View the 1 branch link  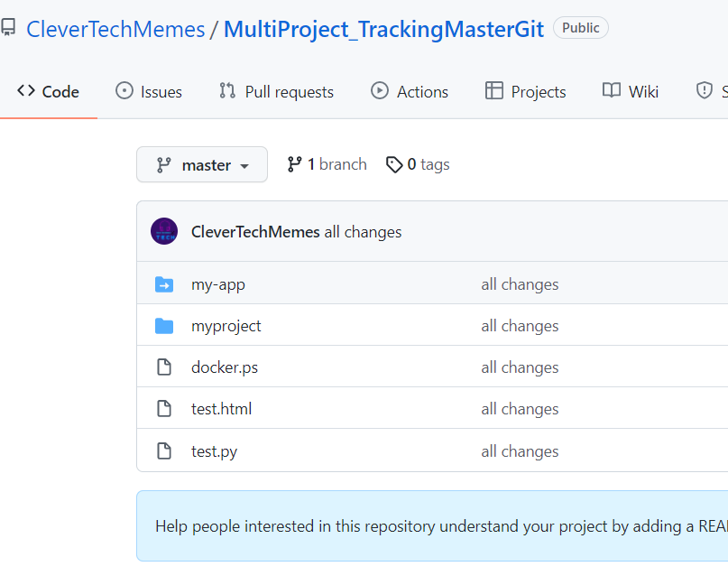pos(327,164)
